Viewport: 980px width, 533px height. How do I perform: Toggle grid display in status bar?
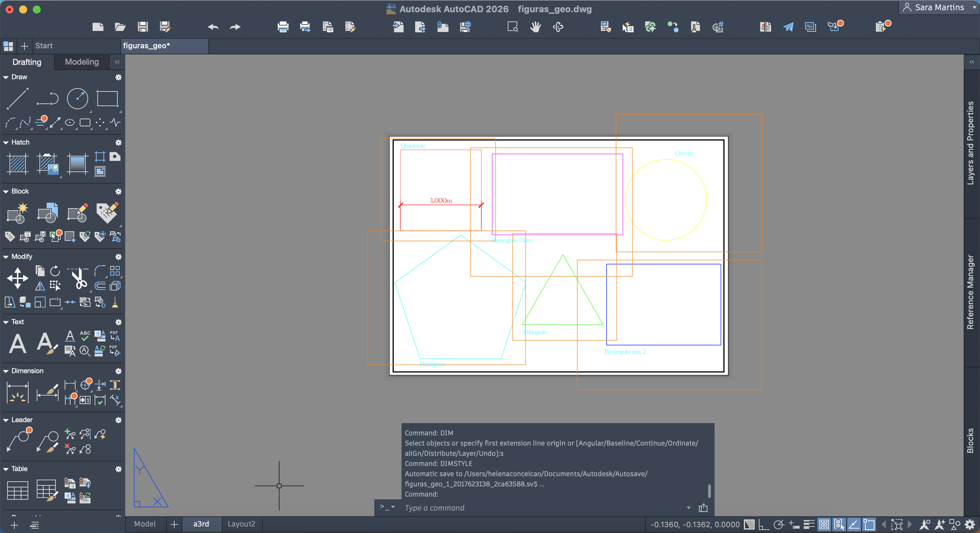[x=749, y=524]
